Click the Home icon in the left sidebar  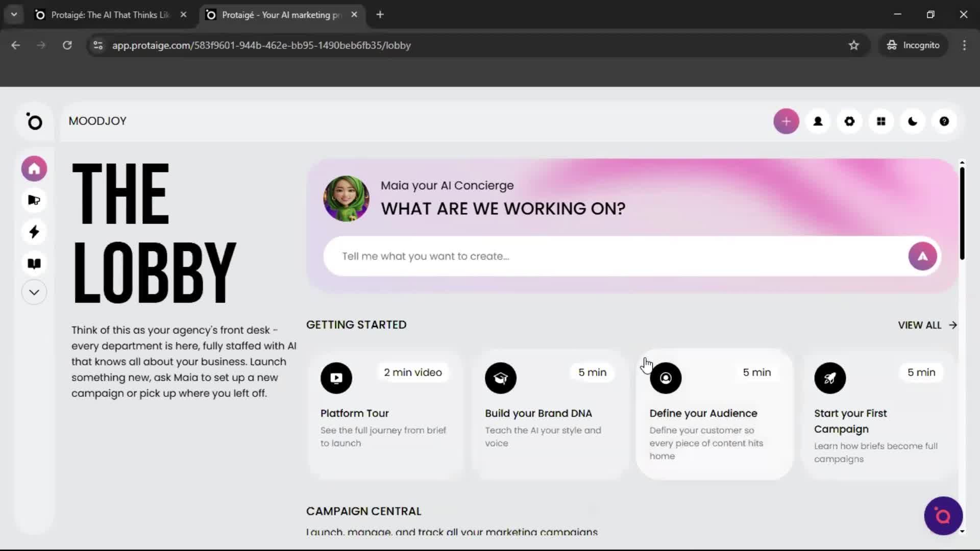(34, 169)
